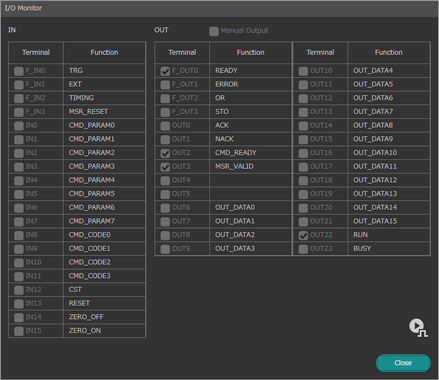
Task: Select the BUSY function cell
Action: (389, 249)
